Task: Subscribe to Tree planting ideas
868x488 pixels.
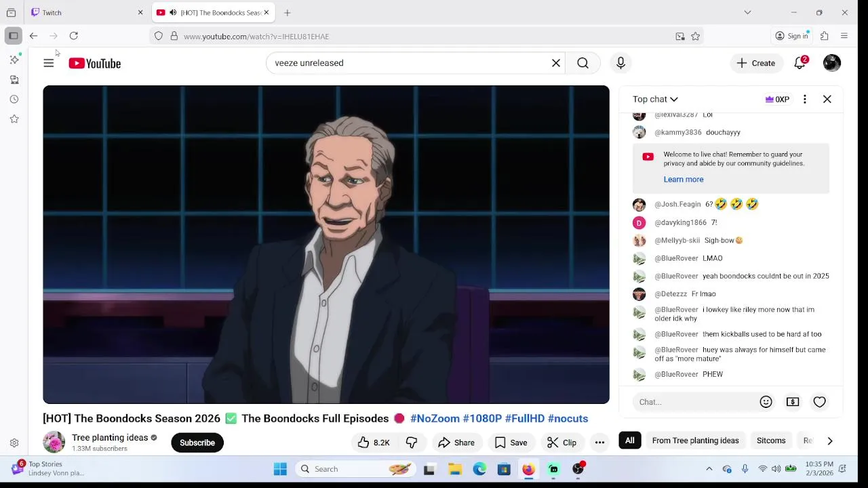Action: tap(197, 443)
